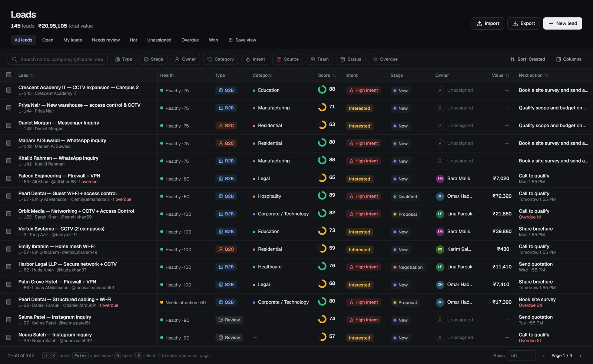The height and width of the screenshot is (364, 593).
Task: Click unassigned owner icon in Priya Nair row
Action: 440,108
